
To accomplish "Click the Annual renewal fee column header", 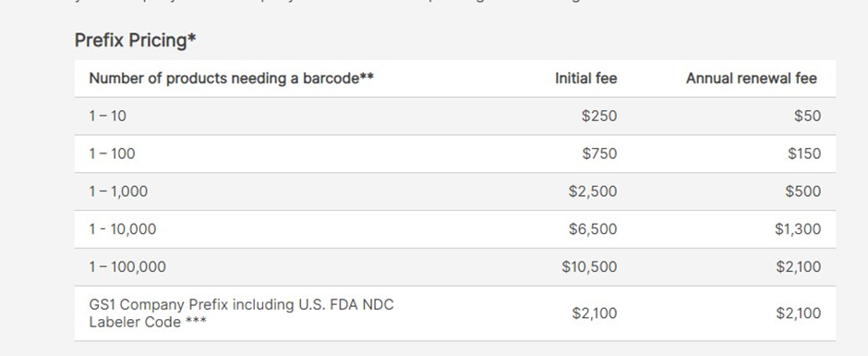I will (752, 79).
